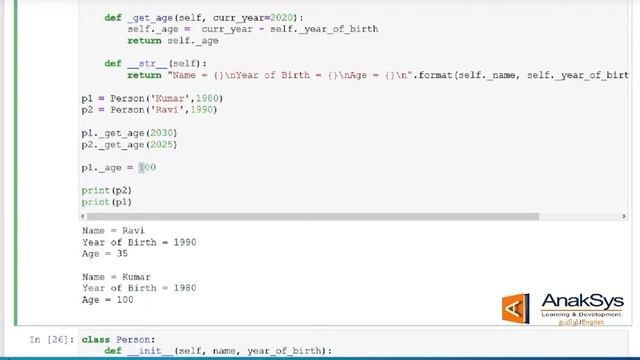This screenshot has width=640, height=360.
Task: Click the horizontal scrollbar left arrow
Action: (83, 216)
